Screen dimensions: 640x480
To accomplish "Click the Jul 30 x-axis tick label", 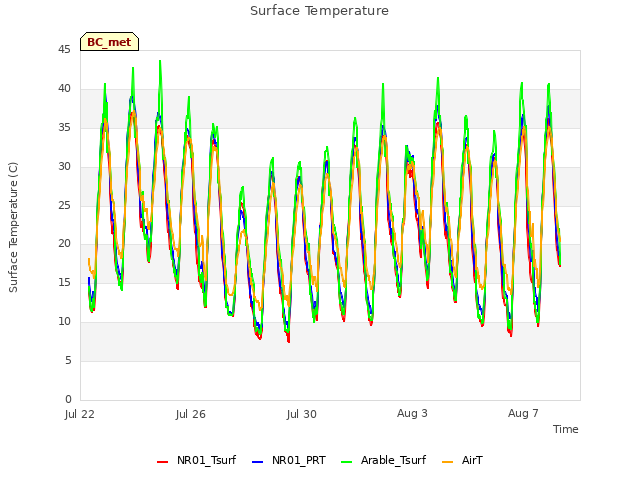I will [302, 414].
